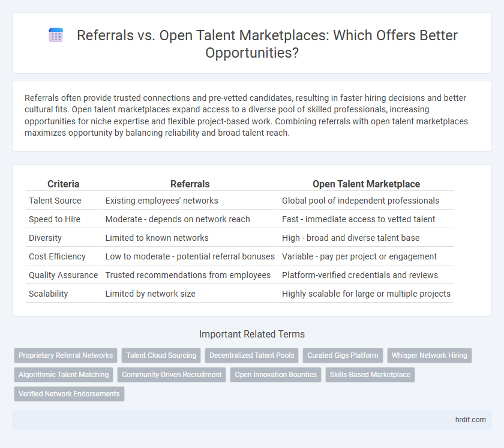504x448 pixels.
Task: Select the cell Existing employees' networks
Action: 190,201
